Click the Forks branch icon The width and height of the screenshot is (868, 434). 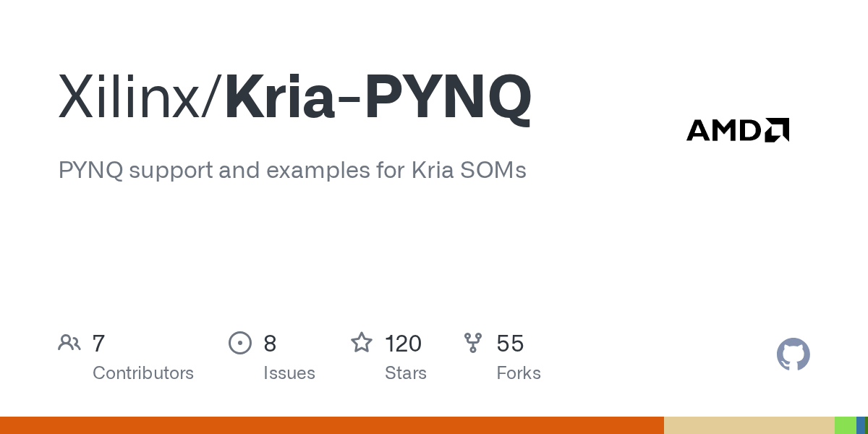pyautogui.click(x=473, y=343)
